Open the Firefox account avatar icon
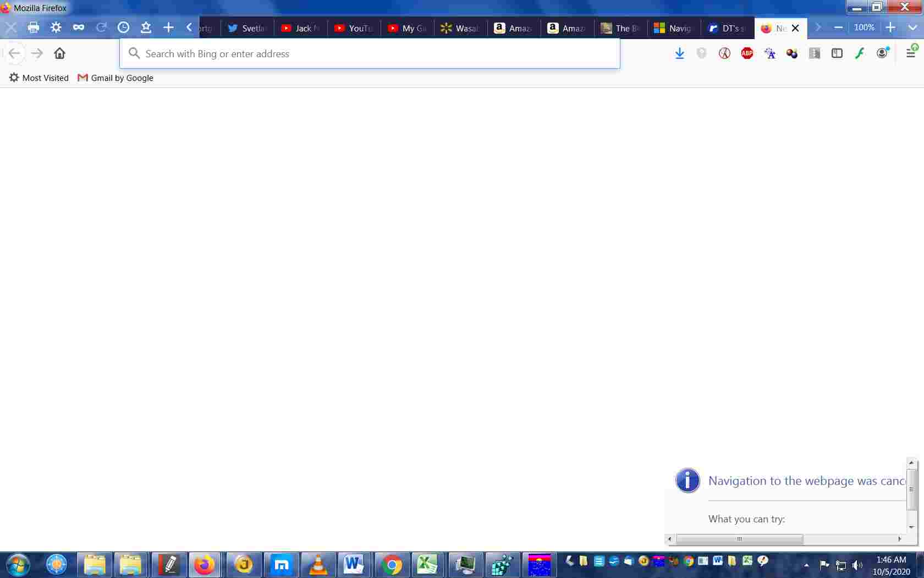This screenshot has height=578, width=924. [x=882, y=53]
